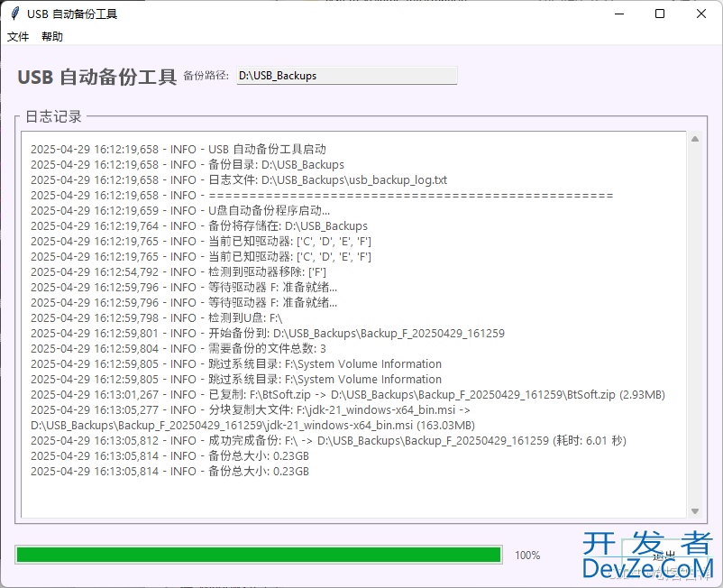Click the 日志记录 group label
The width and height of the screenshot is (723, 588).
click(53, 116)
